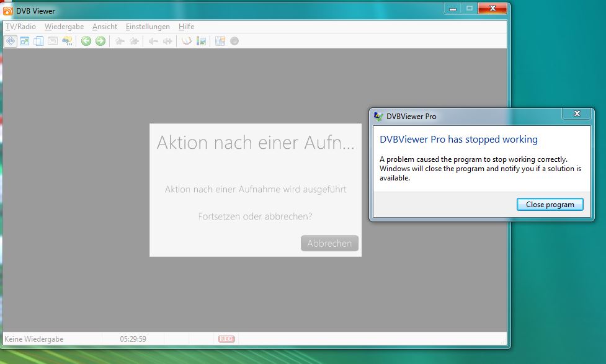The image size is (606, 364).
Task: Click the green left arrow button
Action: [86, 42]
